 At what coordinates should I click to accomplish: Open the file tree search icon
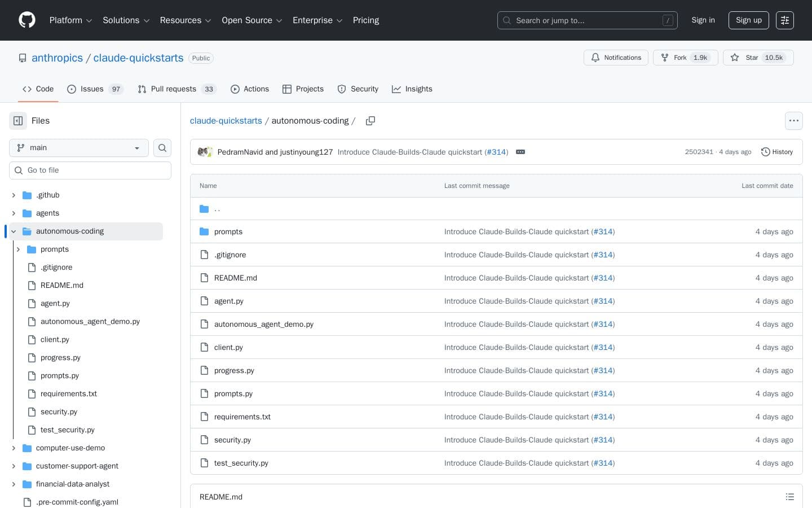click(162, 147)
